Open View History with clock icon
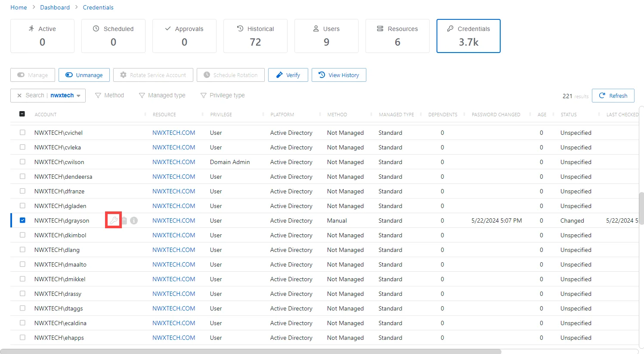The image size is (644, 354). click(339, 75)
